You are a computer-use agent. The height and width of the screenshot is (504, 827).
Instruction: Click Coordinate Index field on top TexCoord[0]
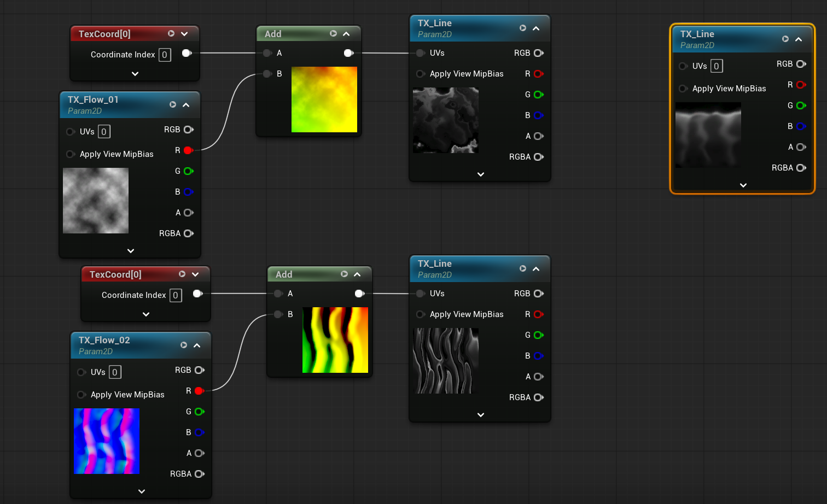point(165,55)
